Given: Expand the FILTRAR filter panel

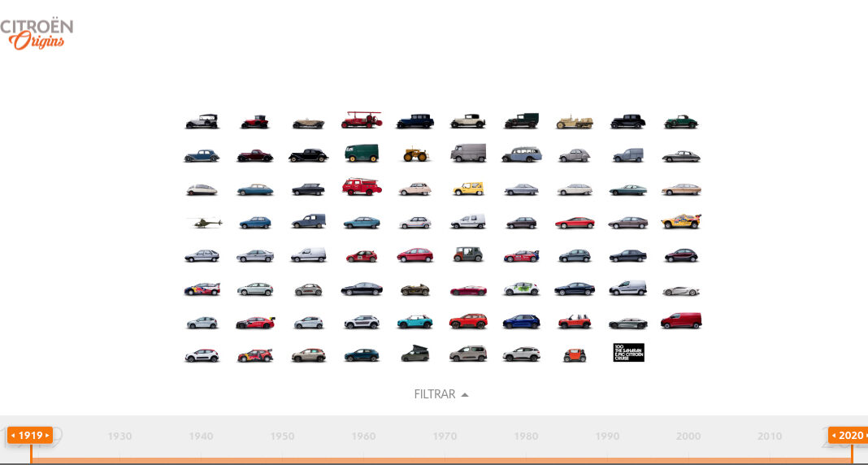Looking at the screenshot, I should click(x=435, y=394).
